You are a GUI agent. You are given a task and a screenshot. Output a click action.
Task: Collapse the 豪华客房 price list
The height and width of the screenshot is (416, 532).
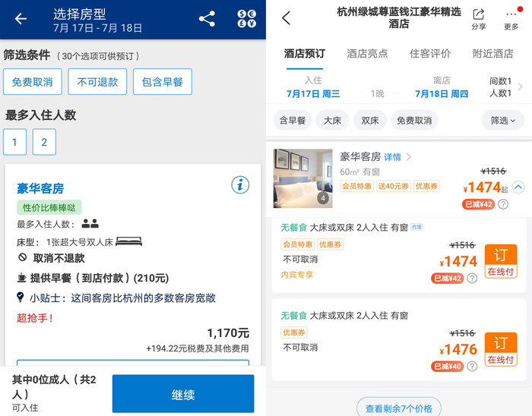518,187
